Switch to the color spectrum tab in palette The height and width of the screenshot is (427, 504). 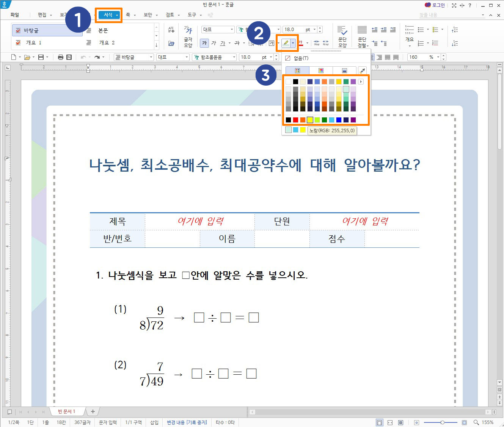point(321,70)
